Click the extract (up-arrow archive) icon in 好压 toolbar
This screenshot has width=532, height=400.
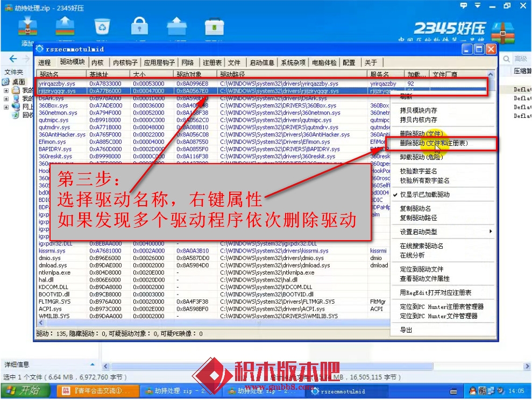pos(65,26)
